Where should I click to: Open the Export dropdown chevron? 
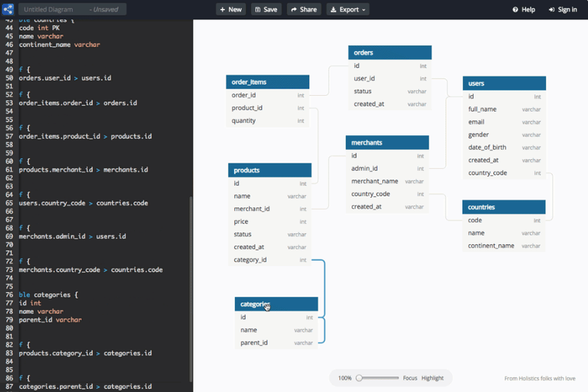pos(362,9)
